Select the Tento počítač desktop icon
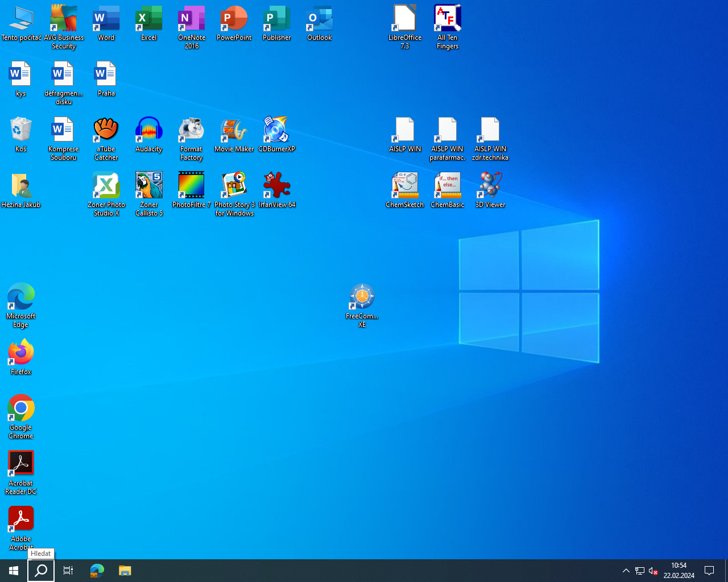The height and width of the screenshot is (582, 728). [x=21, y=23]
